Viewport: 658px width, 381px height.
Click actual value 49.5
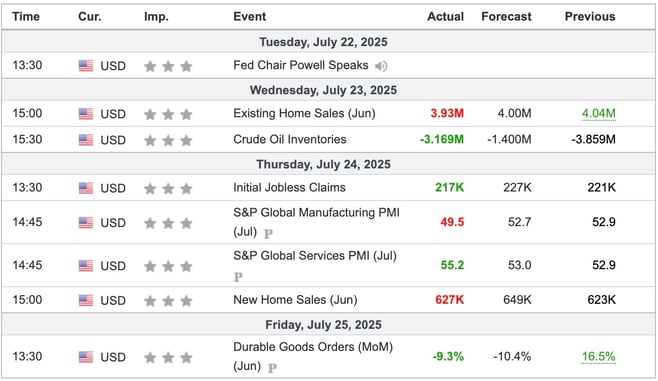[452, 222]
